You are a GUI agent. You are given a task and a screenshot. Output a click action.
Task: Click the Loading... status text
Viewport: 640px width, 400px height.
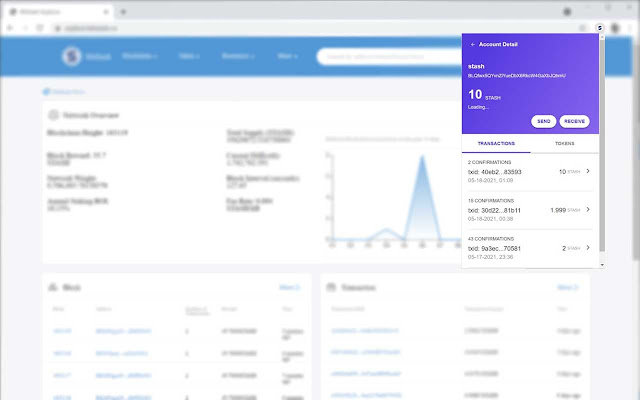pos(478,107)
